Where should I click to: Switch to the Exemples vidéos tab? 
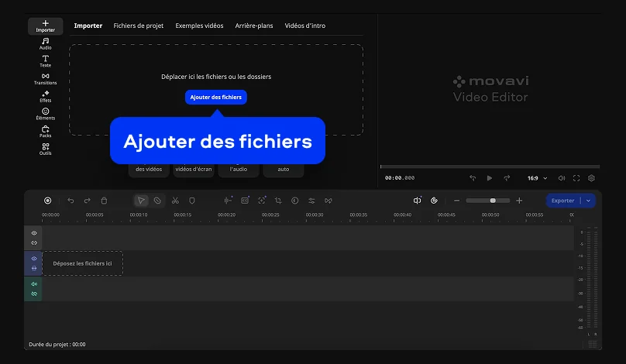tap(199, 26)
